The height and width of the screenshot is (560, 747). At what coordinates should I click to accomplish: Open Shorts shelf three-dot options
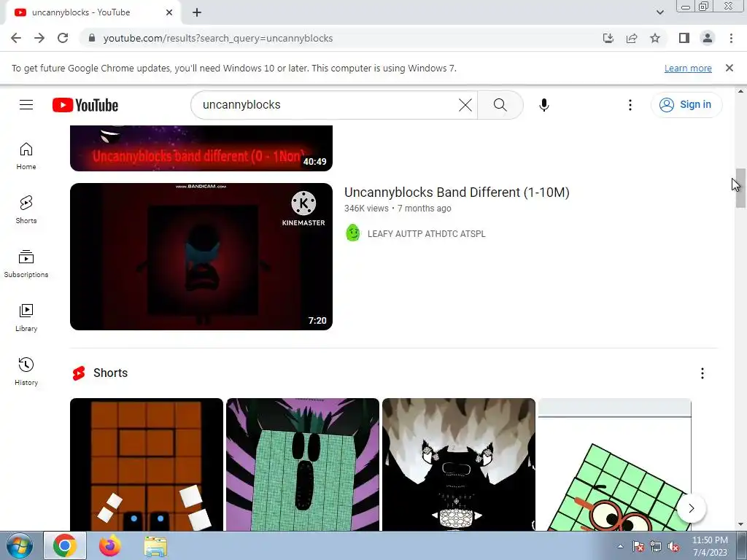[703, 373]
